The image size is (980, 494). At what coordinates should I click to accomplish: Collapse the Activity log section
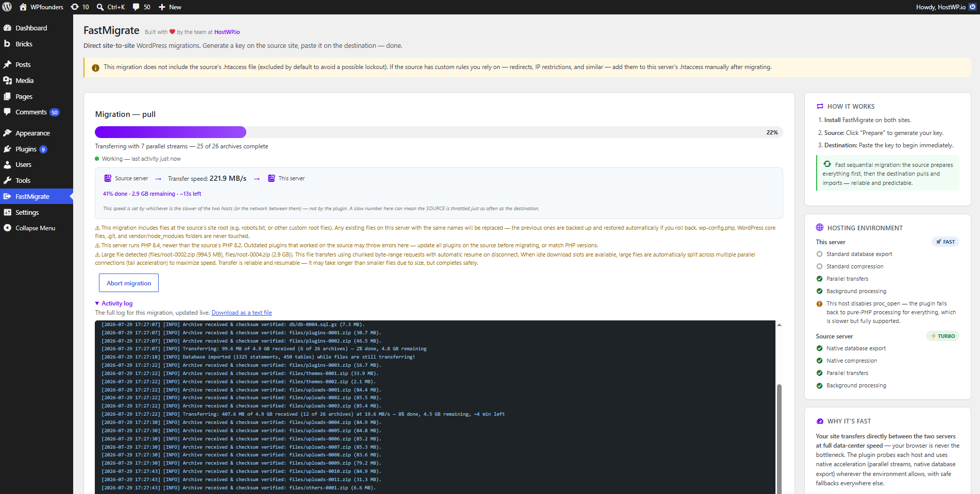pyautogui.click(x=114, y=303)
